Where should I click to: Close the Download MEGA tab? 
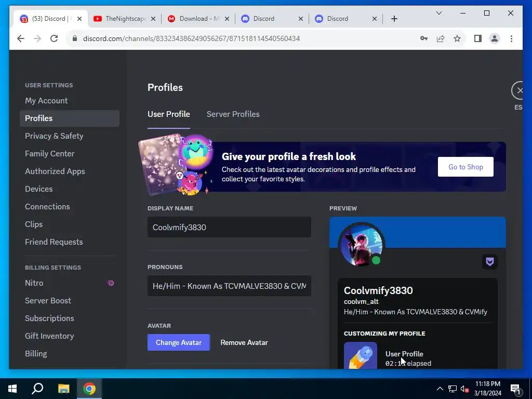point(227,19)
